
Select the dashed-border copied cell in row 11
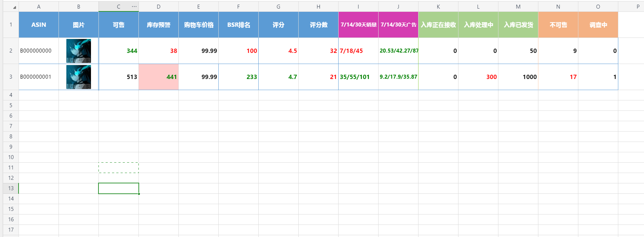point(118,168)
